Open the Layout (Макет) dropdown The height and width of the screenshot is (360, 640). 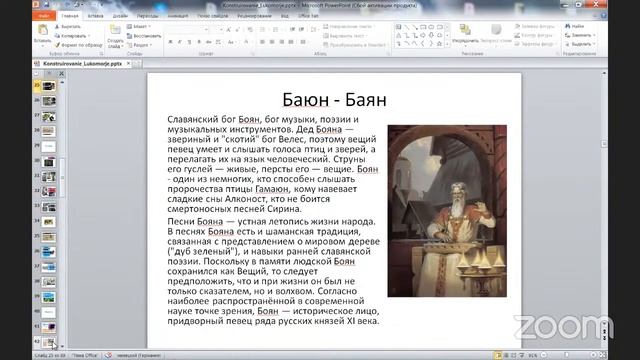(x=139, y=27)
